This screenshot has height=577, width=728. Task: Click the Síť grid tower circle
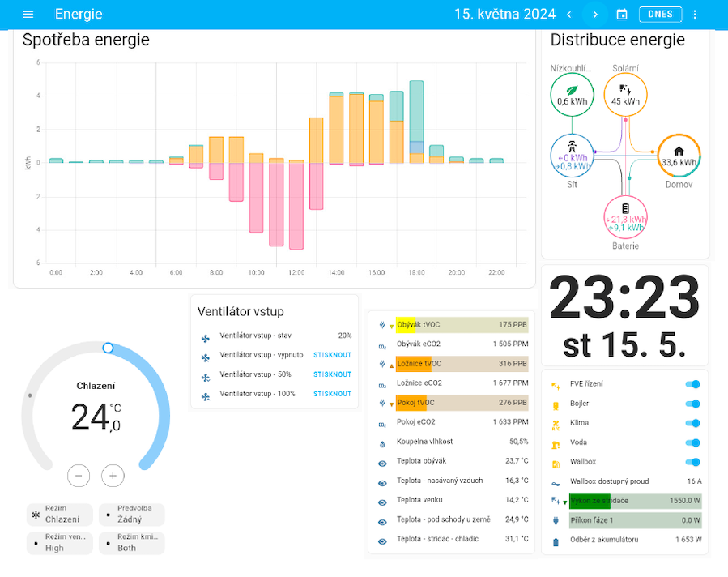point(573,156)
